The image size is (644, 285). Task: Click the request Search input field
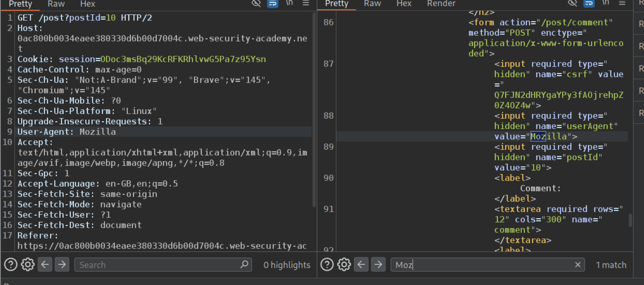pyautogui.click(x=157, y=265)
